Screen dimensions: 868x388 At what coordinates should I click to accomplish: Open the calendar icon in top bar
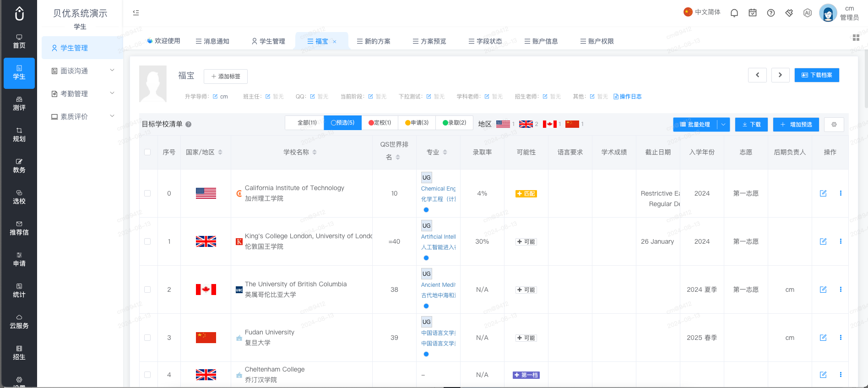tap(753, 13)
